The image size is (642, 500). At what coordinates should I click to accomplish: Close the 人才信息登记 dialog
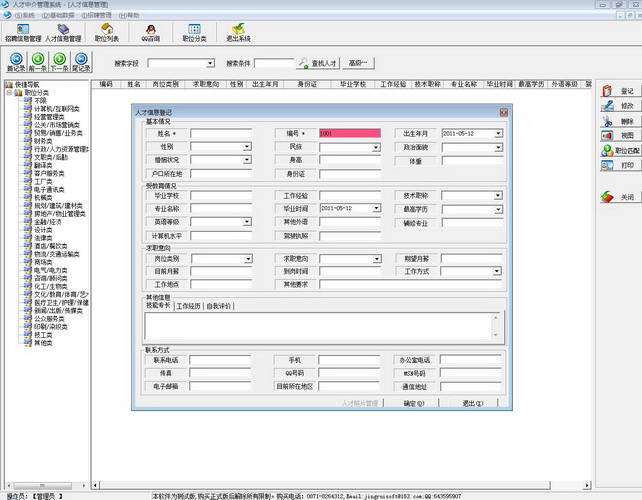click(504, 112)
